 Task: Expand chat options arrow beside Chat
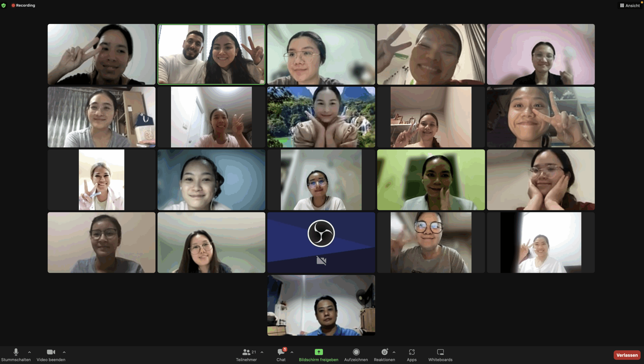coord(292,352)
